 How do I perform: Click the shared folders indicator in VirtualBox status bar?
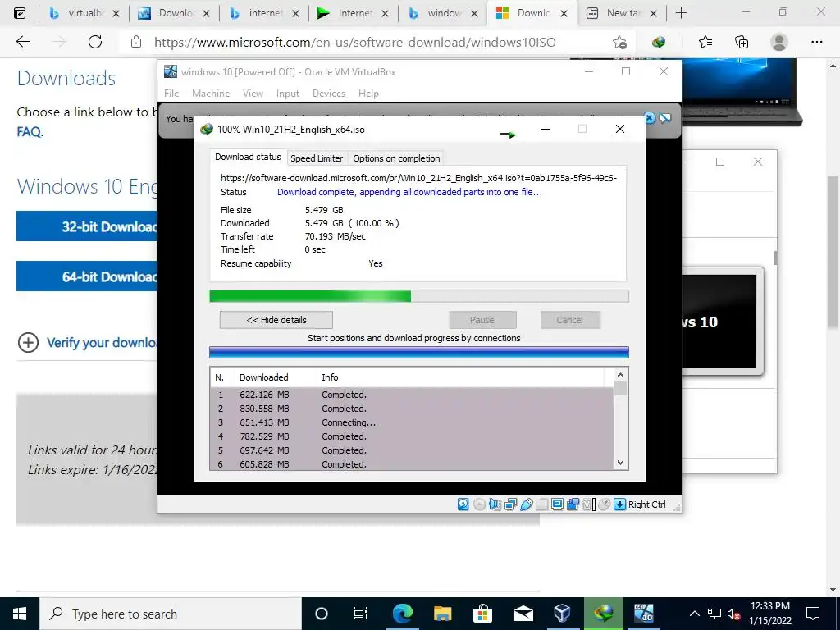click(x=541, y=504)
